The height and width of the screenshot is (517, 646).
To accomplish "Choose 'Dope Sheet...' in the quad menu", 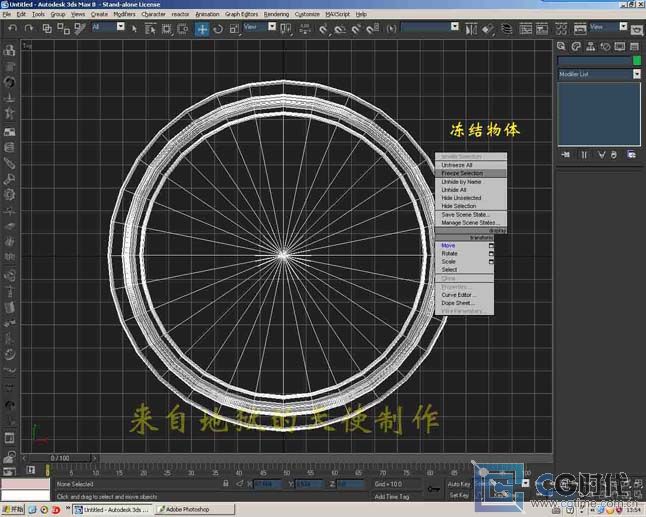I will 464,303.
